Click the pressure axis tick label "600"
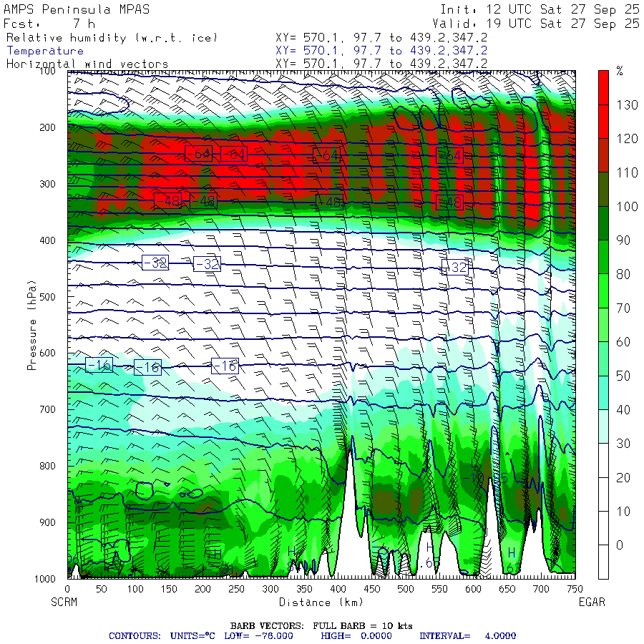Screen dimensions: 644x644 [x=47, y=353]
